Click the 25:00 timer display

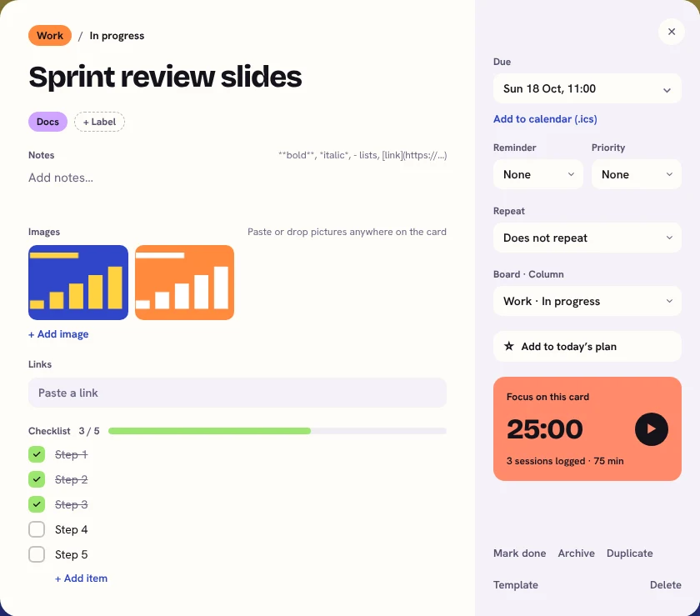pyautogui.click(x=545, y=428)
